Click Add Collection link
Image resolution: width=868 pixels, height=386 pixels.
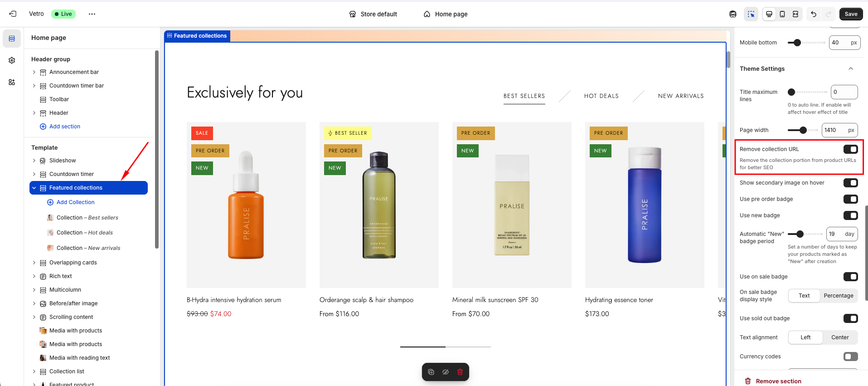coord(75,202)
